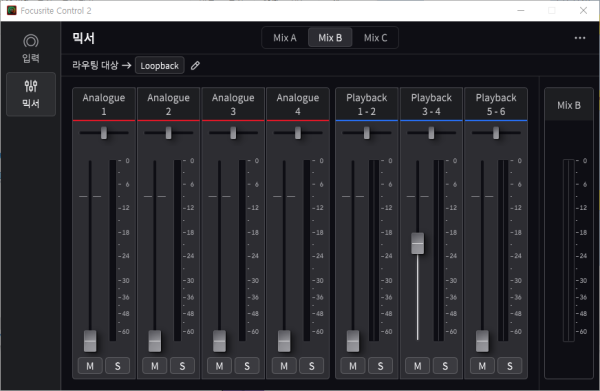
Task: Select the Analogue 1 channel name
Action: [x=104, y=104]
